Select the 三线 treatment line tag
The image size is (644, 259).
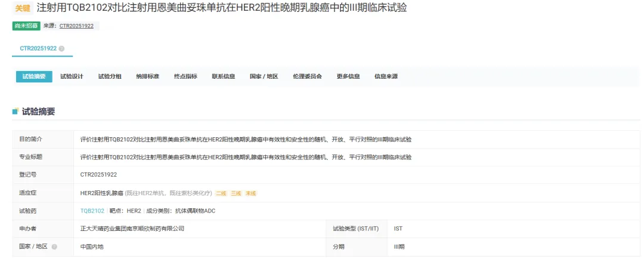coord(236,193)
